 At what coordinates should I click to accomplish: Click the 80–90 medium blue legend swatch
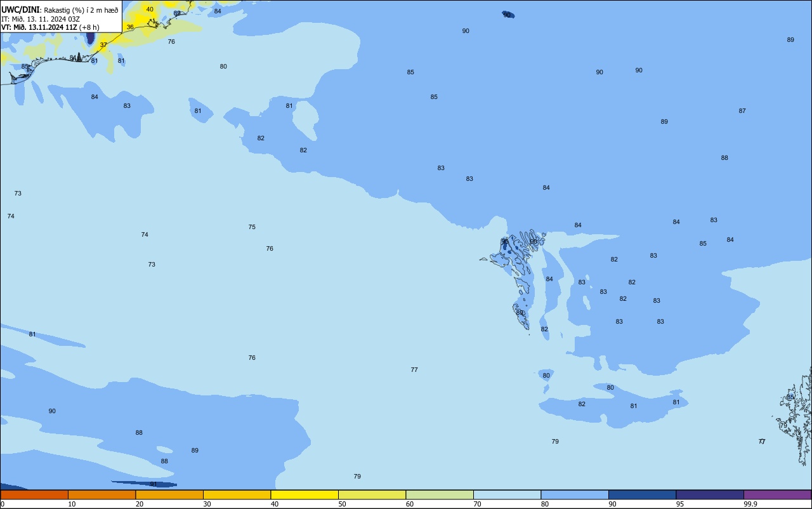pos(575,494)
